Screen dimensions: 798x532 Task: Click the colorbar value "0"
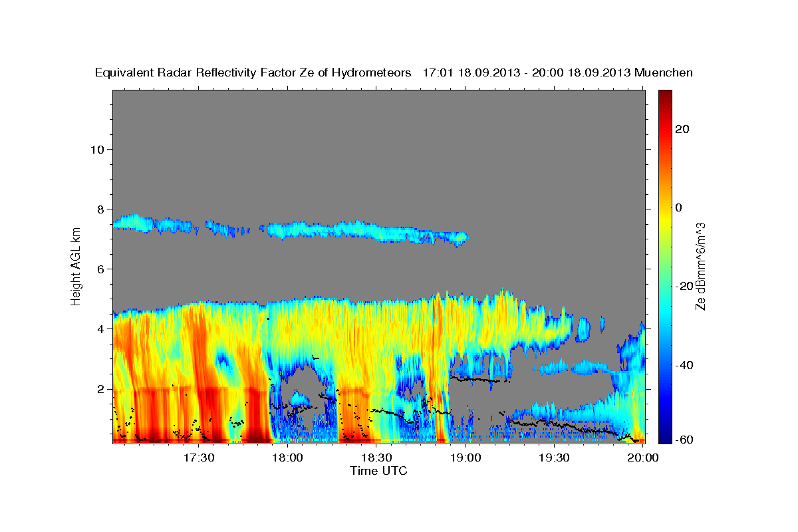679,207
